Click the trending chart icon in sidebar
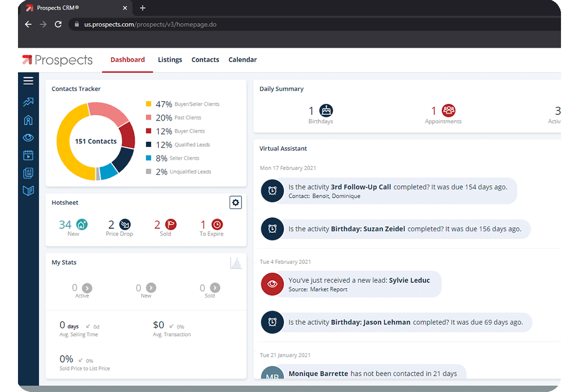 [28, 102]
